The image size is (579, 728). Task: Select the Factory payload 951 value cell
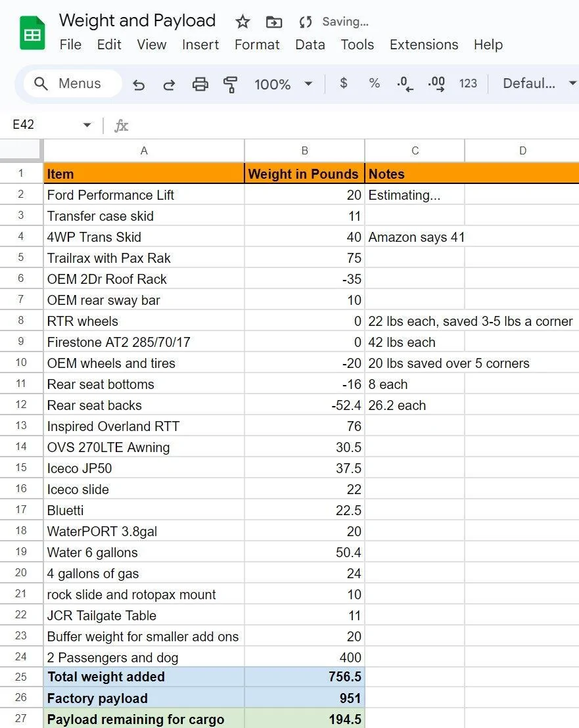304,698
